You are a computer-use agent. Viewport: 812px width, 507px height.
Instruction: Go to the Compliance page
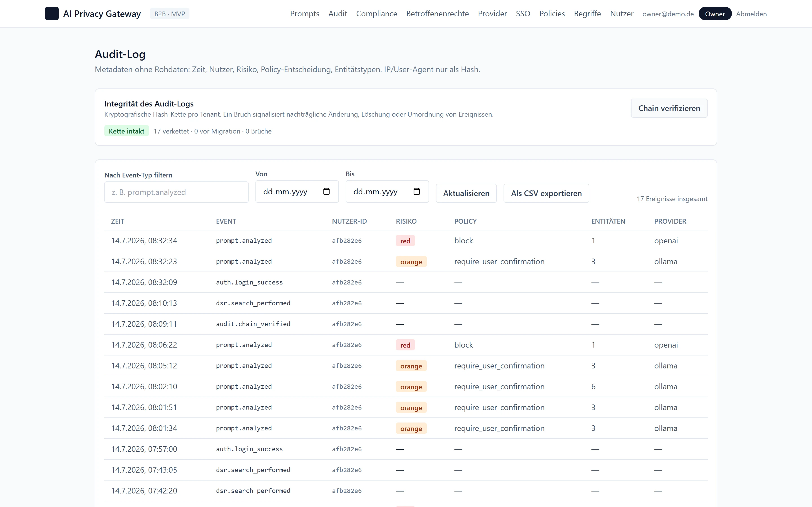[x=376, y=14]
